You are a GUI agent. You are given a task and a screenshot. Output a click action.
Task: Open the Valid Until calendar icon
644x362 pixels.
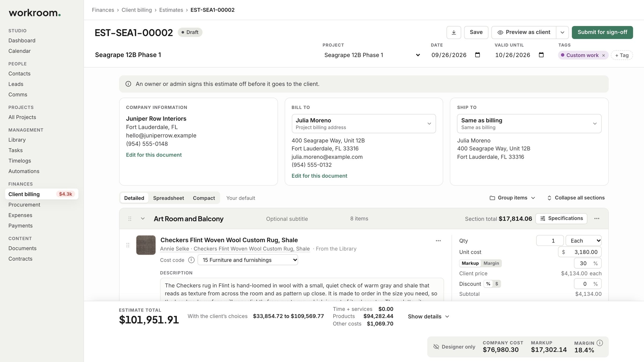[x=541, y=55]
